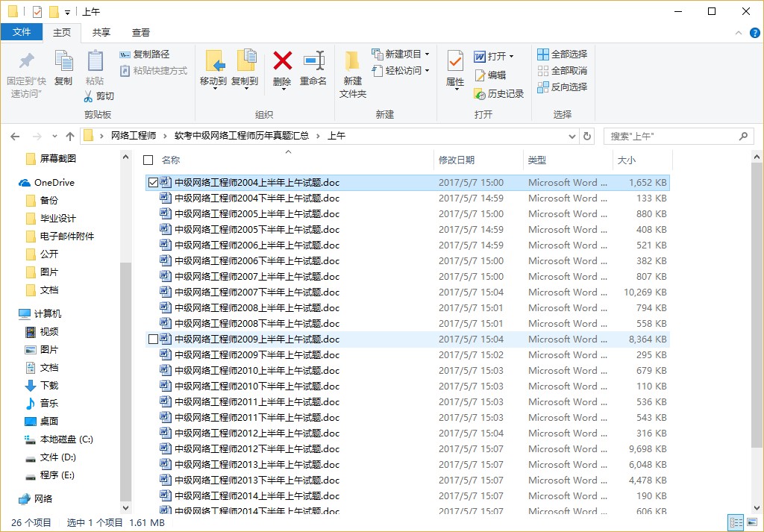764x532 pixels.
Task: Click the Edit (编辑) icon
Action: (x=480, y=75)
